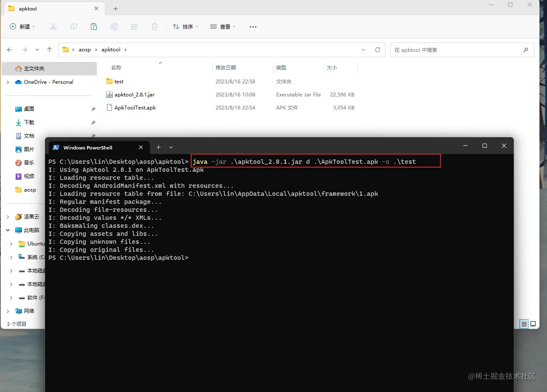Image resolution: width=547 pixels, height=392 pixels.
Task: Click the Paste icon in the toolbar
Action: coord(94,27)
